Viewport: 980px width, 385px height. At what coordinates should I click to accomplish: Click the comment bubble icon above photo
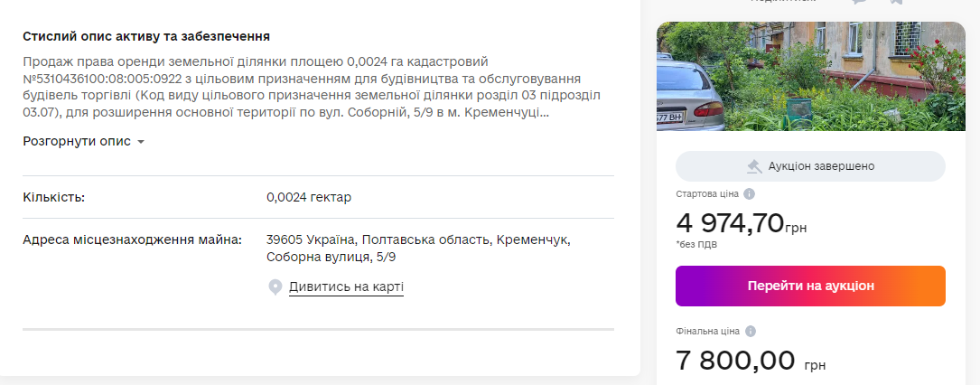tap(859, 3)
